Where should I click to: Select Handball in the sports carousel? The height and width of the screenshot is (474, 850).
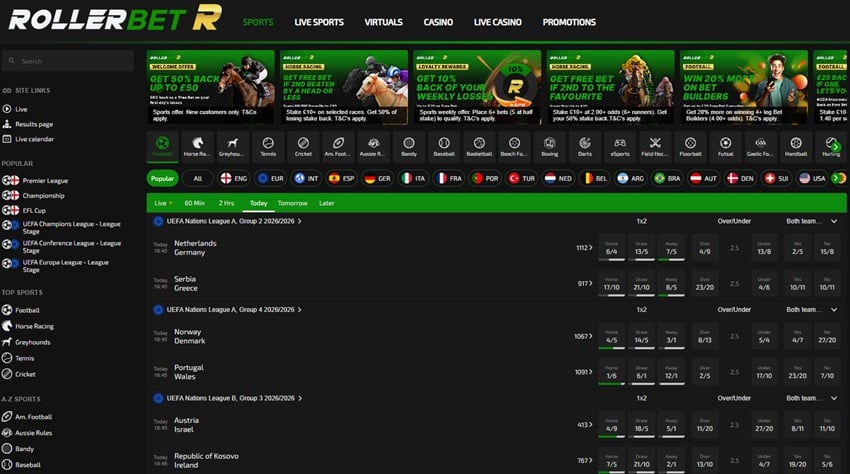(x=796, y=146)
